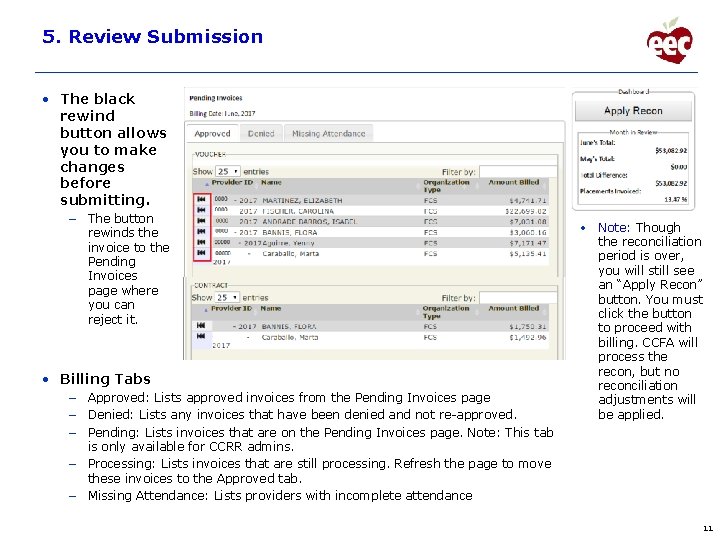This screenshot has width=720, height=540.
Task: Click the May's Total $0.00 value
Action: tap(679, 167)
